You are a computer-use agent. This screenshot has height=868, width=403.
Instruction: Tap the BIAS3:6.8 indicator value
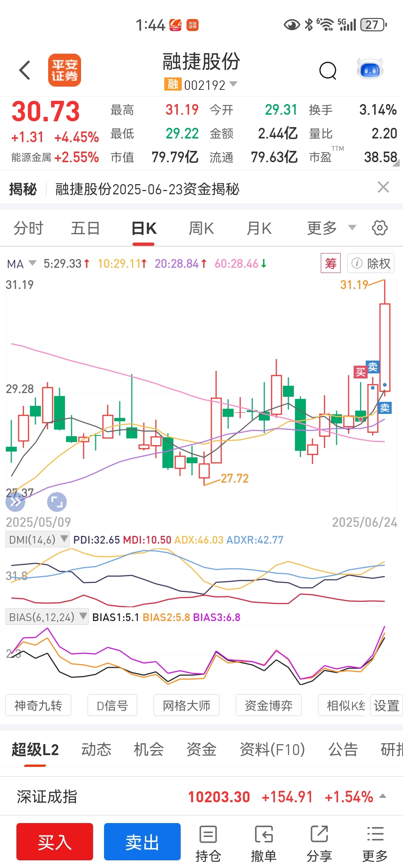tap(217, 617)
